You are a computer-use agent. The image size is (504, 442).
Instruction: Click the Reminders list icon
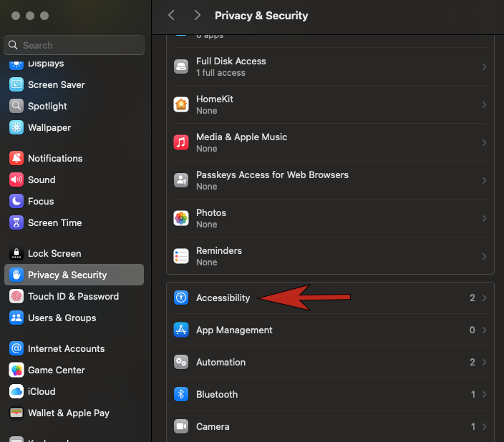click(181, 256)
